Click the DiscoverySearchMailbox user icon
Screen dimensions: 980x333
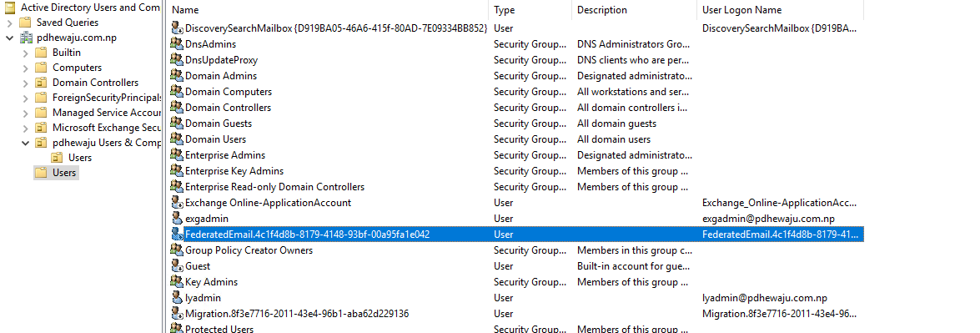(177, 28)
